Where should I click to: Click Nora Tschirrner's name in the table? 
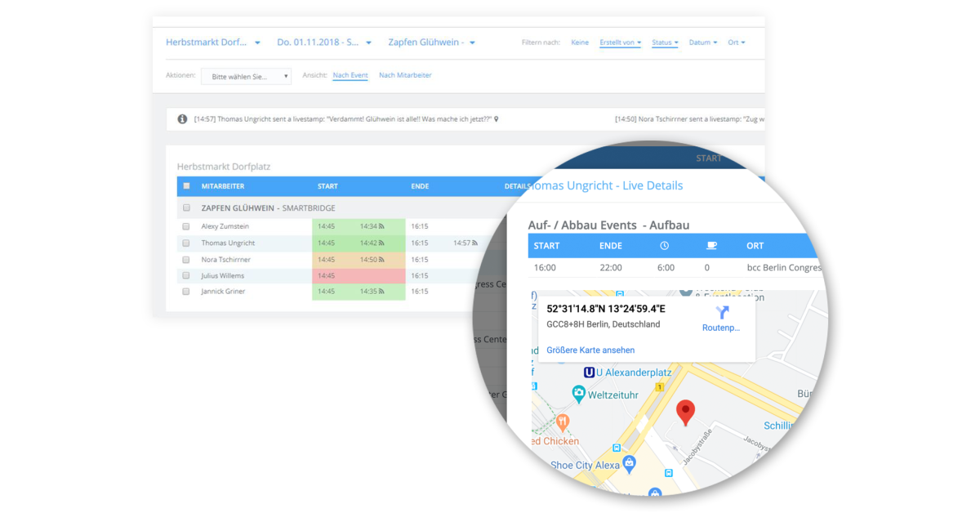(226, 259)
